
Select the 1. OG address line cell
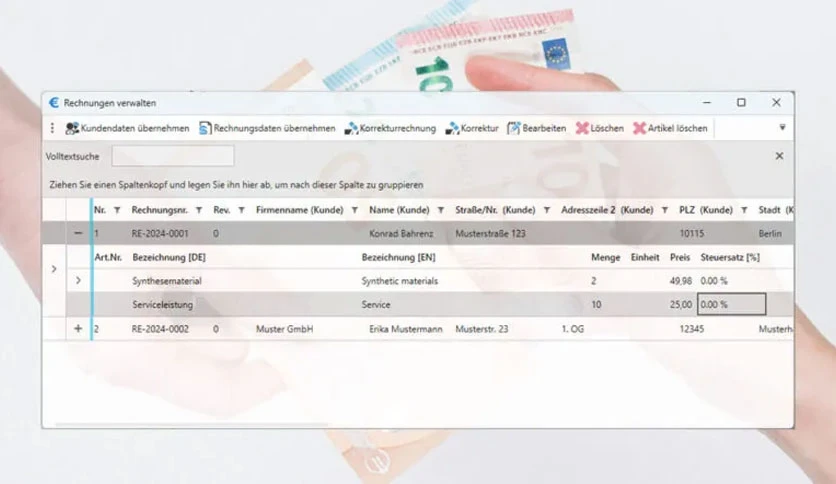(x=573, y=329)
